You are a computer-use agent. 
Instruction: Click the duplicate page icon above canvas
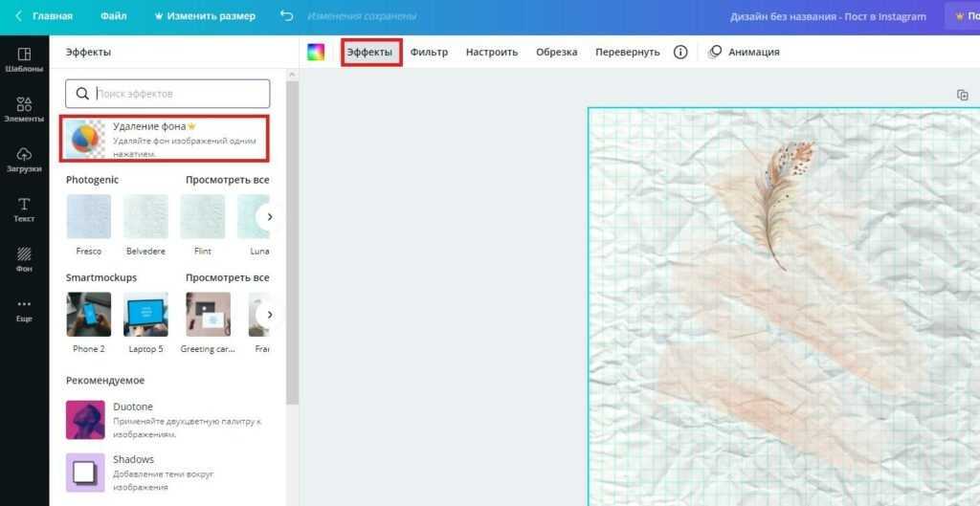click(963, 95)
